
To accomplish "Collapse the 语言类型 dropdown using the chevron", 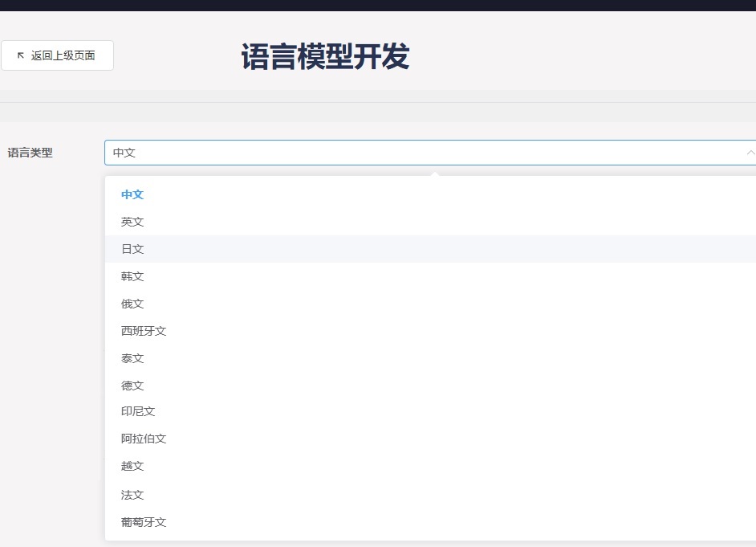I will pos(750,153).
